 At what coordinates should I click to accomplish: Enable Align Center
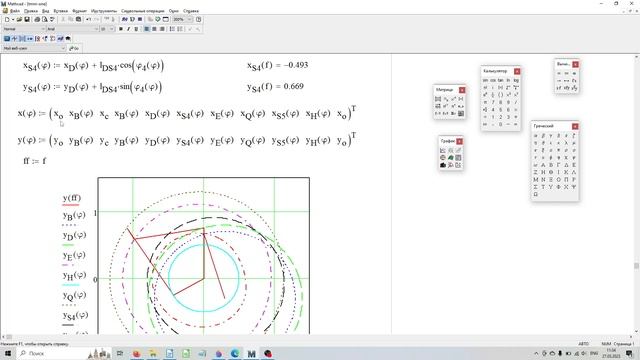click(154, 29)
